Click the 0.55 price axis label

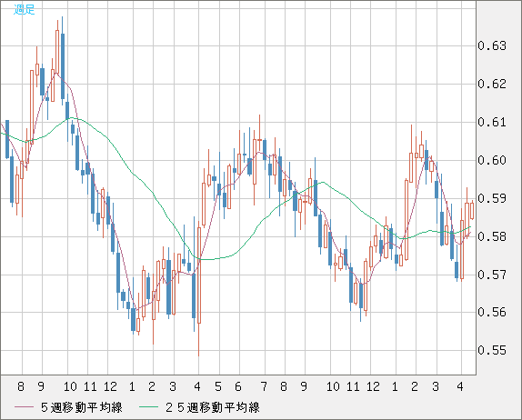[x=492, y=350]
